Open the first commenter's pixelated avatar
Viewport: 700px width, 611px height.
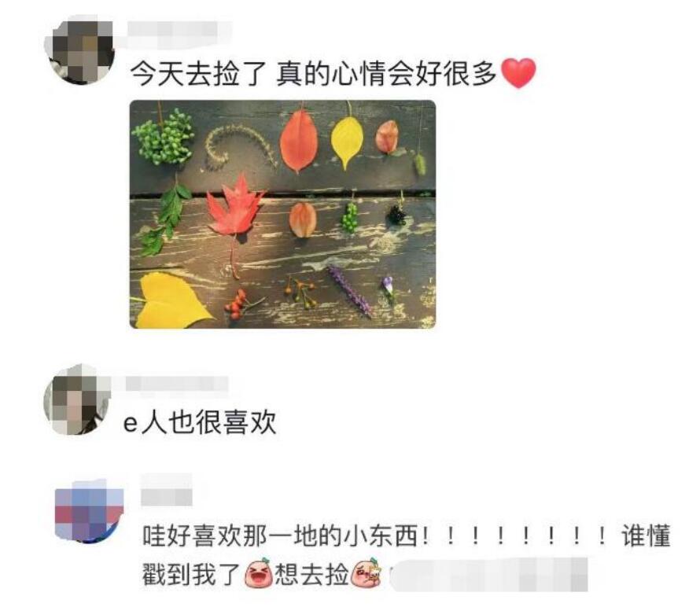click(x=80, y=50)
